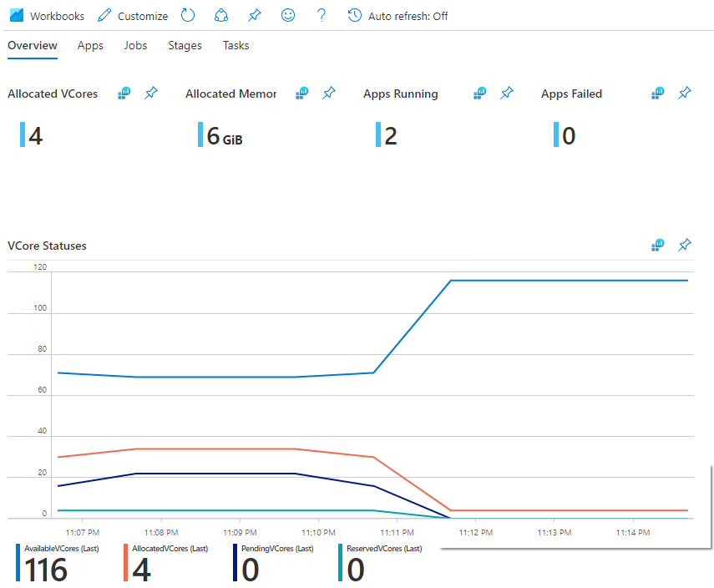Select the Tasks view

pyautogui.click(x=235, y=46)
